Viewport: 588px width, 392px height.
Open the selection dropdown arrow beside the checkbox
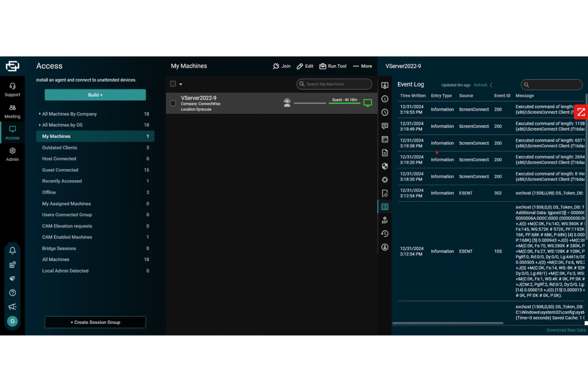pyautogui.click(x=180, y=84)
